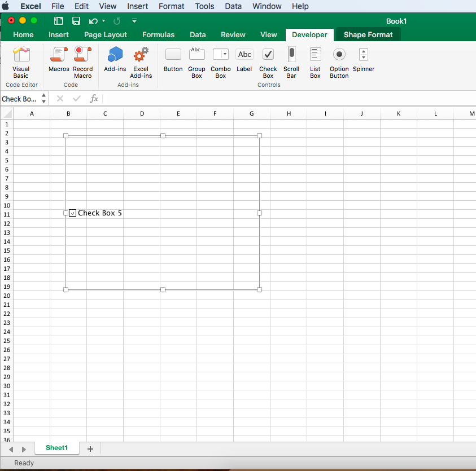The image size is (476, 471).
Task: Select row 1 header
Action: [7, 124]
